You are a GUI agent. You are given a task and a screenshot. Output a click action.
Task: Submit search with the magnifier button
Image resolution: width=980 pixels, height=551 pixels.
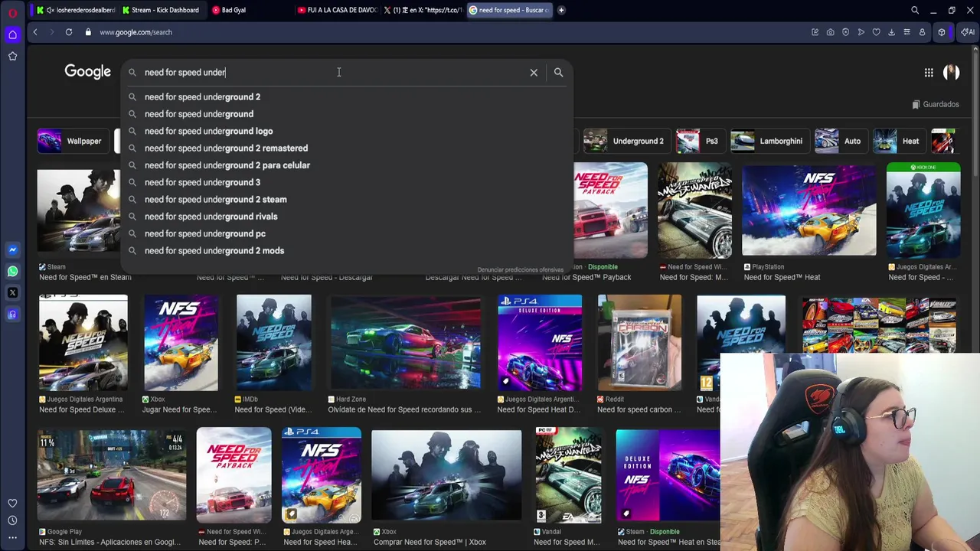(558, 72)
